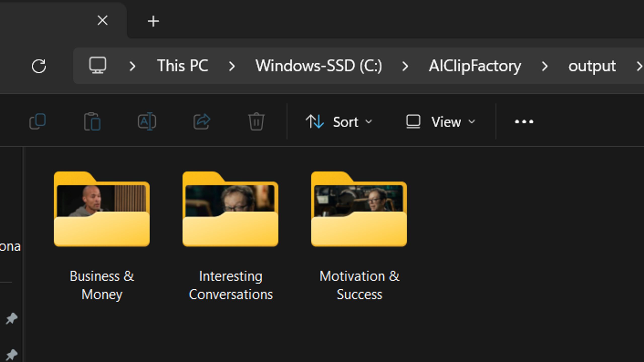Image resolution: width=644 pixels, height=362 pixels.
Task: Click the computer monitor icon in address bar
Action: pyautogui.click(x=98, y=65)
